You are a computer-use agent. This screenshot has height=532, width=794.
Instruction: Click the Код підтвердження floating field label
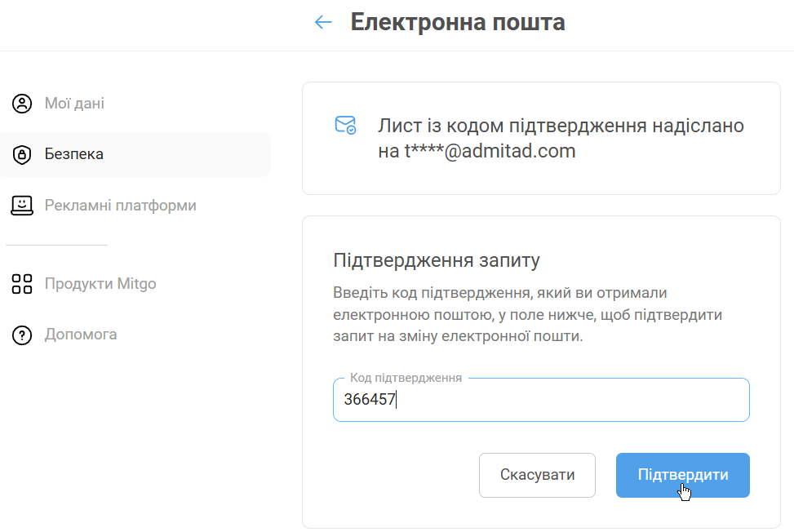[406, 379]
